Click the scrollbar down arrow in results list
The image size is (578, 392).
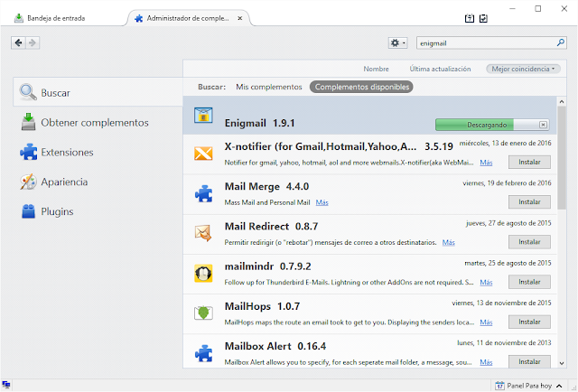(562, 363)
